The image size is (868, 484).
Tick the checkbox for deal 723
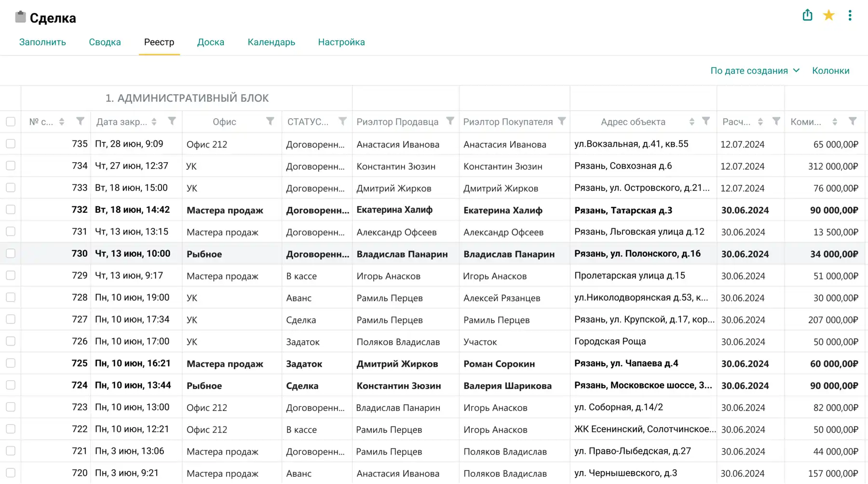tap(11, 407)
